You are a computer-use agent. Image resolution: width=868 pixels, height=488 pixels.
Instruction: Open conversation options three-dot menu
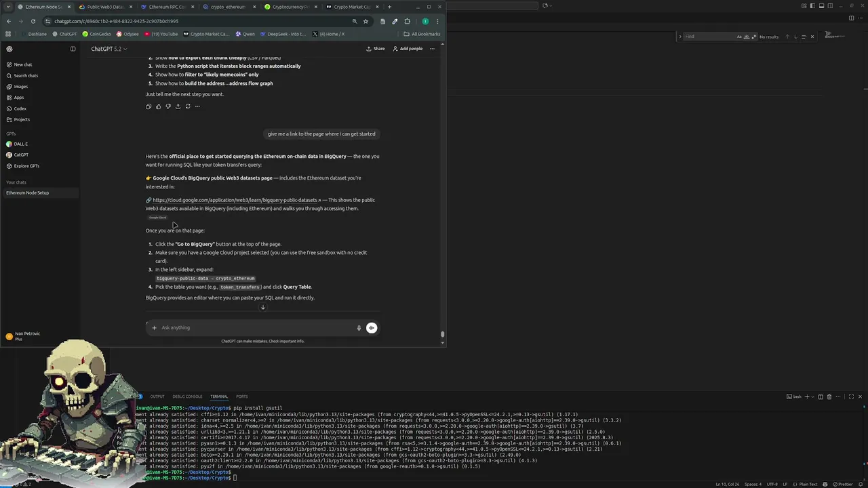pyautogui.click(x=432, y=49)
